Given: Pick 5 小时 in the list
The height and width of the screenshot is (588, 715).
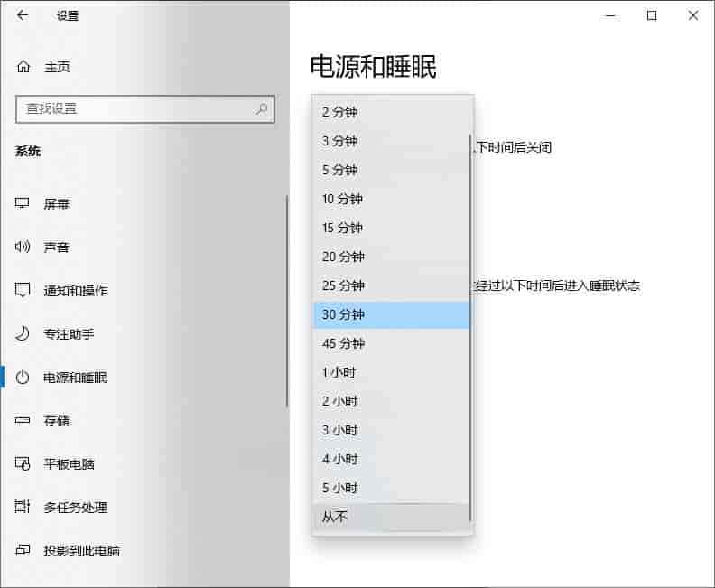Looking at the screenshot, I should click(x=391, y=488).
